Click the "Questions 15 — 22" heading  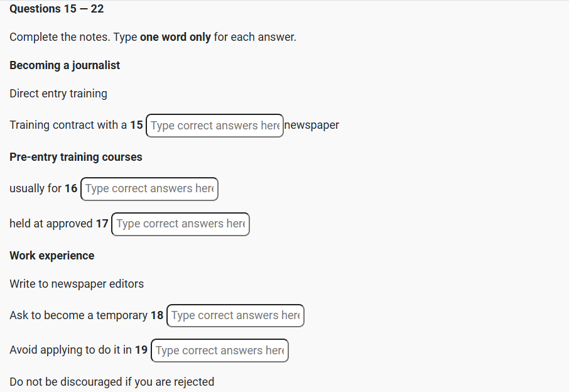(57, 9)
